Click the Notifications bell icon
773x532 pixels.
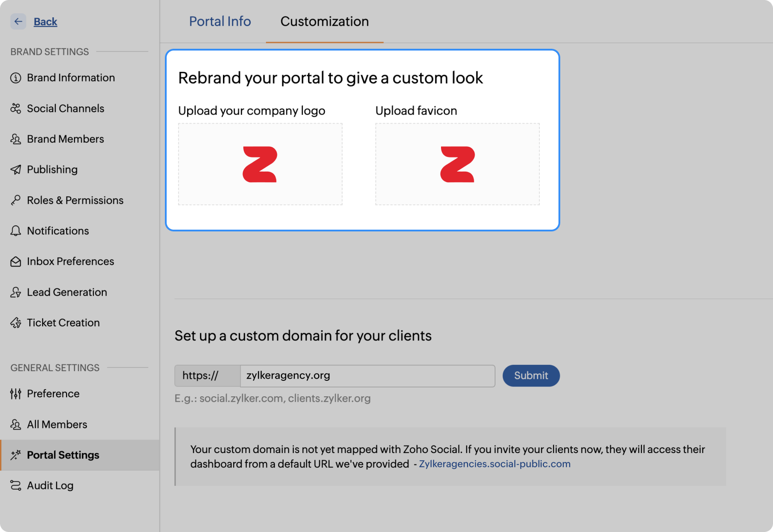coord(16,231)
